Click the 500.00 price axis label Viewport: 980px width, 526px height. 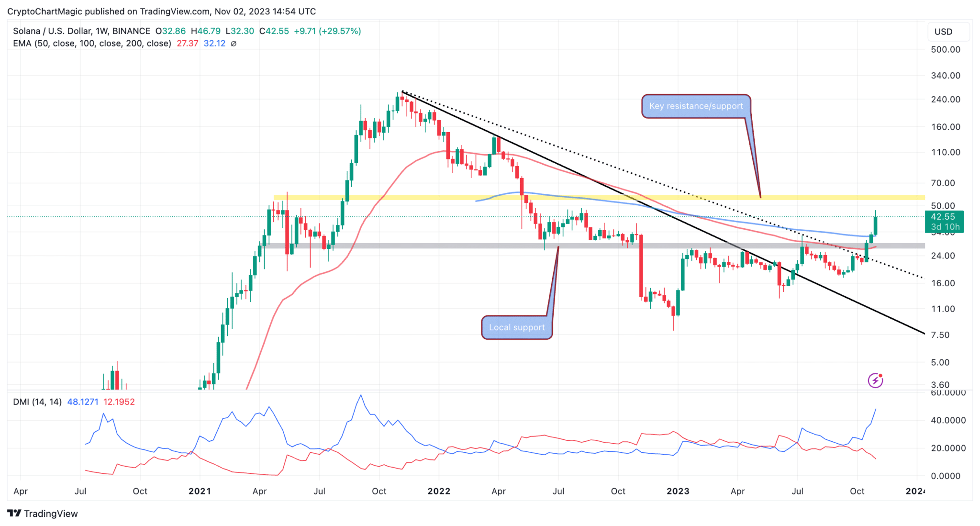click(946, 49)
